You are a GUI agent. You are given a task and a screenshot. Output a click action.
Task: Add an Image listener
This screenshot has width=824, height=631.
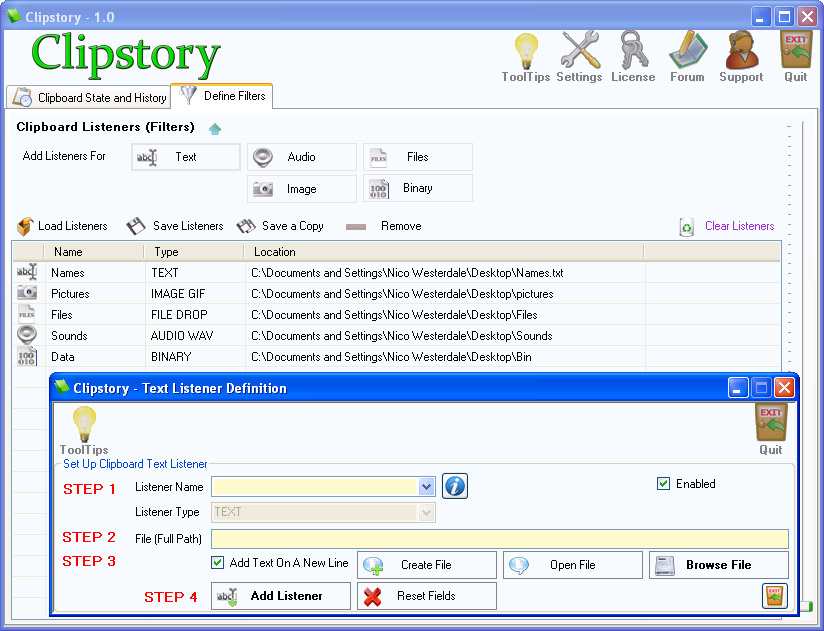[302, 189]
